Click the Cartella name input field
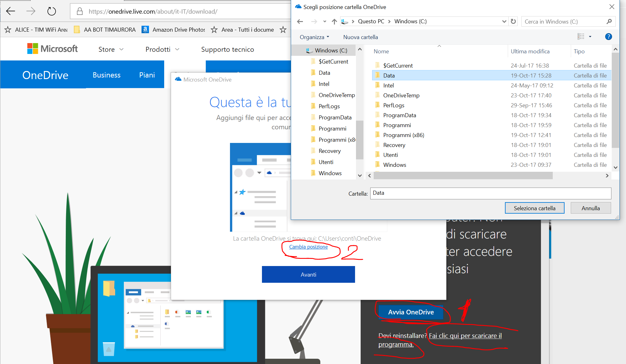The width and height of the screenshot is (626, 364). (x=490, y=193)
